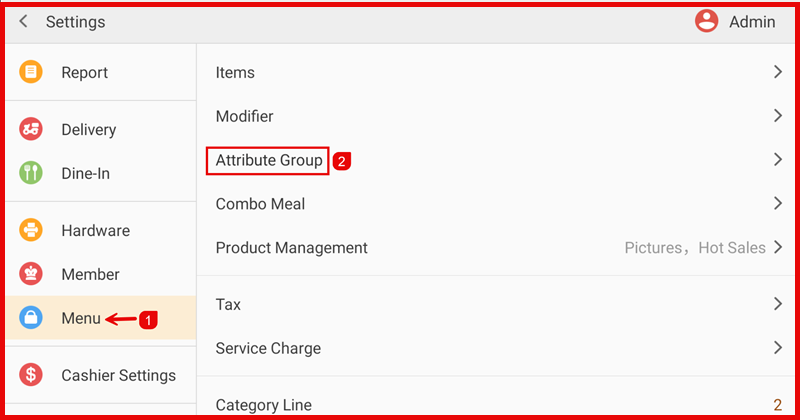This screenshot has height=420, width=800.
Task: Click the orange Hardware printer icon
Action: pyautogui.click(x=32, y=231)
